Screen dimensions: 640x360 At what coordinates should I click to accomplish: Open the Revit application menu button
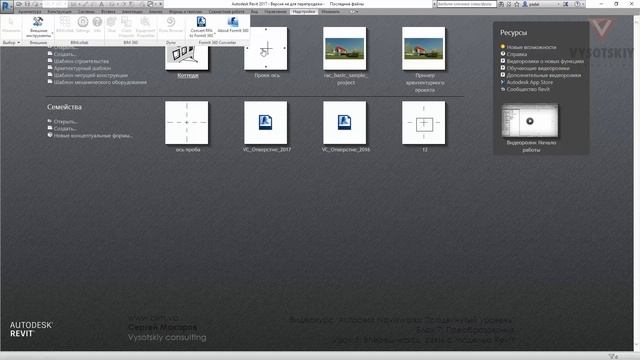coord(7,6)
